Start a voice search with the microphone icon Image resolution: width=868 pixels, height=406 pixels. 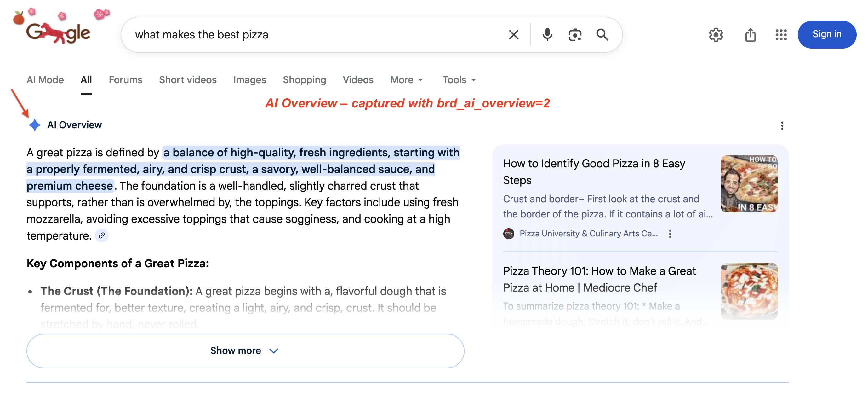[x=547, y=34]
